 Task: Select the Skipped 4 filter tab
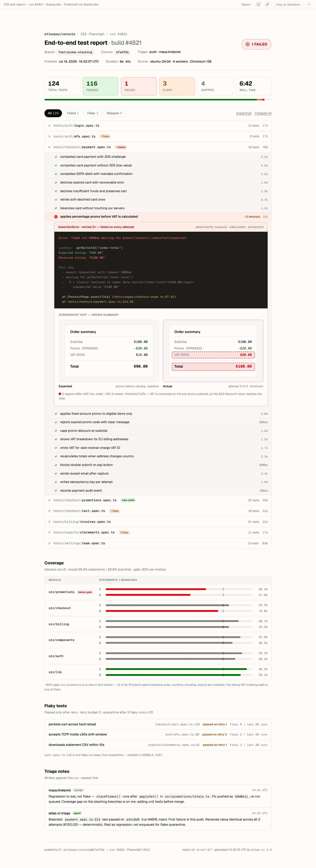click(x=114, y=113)
